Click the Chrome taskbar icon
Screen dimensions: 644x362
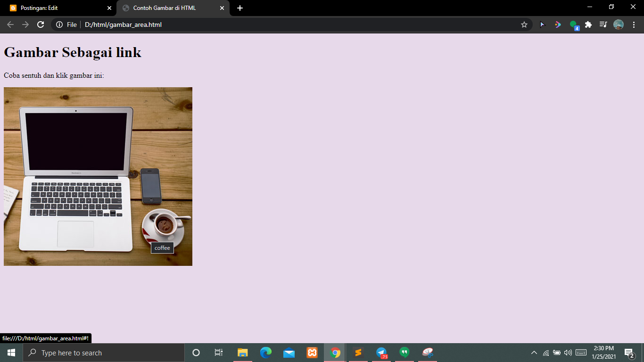[335, 353]
